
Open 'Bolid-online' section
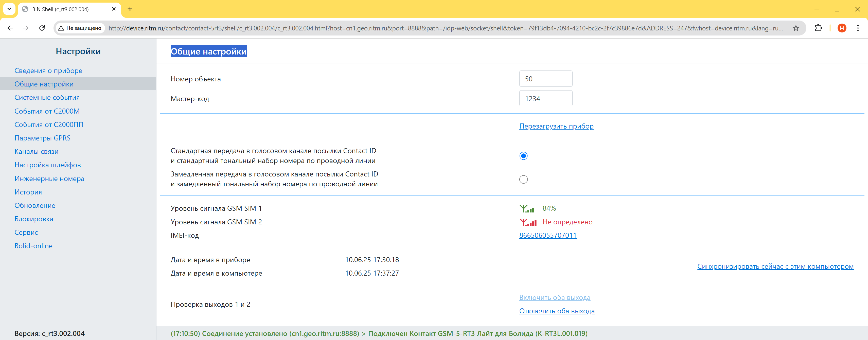[x=33, y=246]
